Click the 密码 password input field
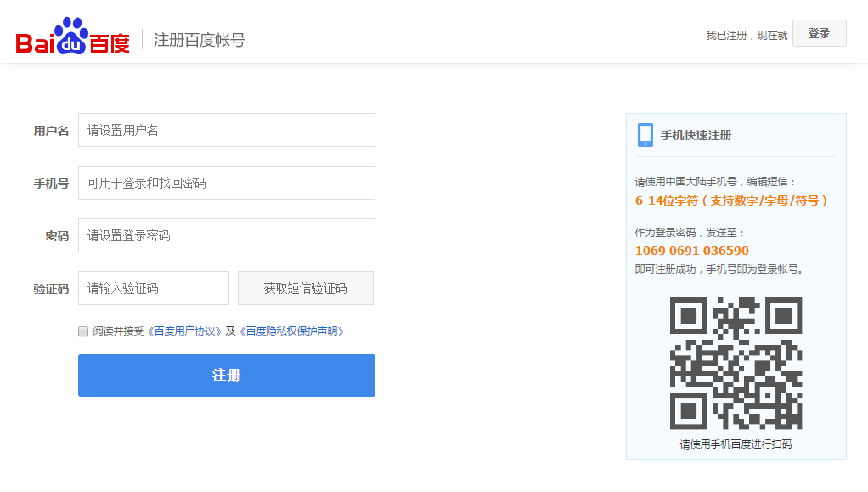Image resolution: width=868 pixels, height=492 pixels. 226,235
